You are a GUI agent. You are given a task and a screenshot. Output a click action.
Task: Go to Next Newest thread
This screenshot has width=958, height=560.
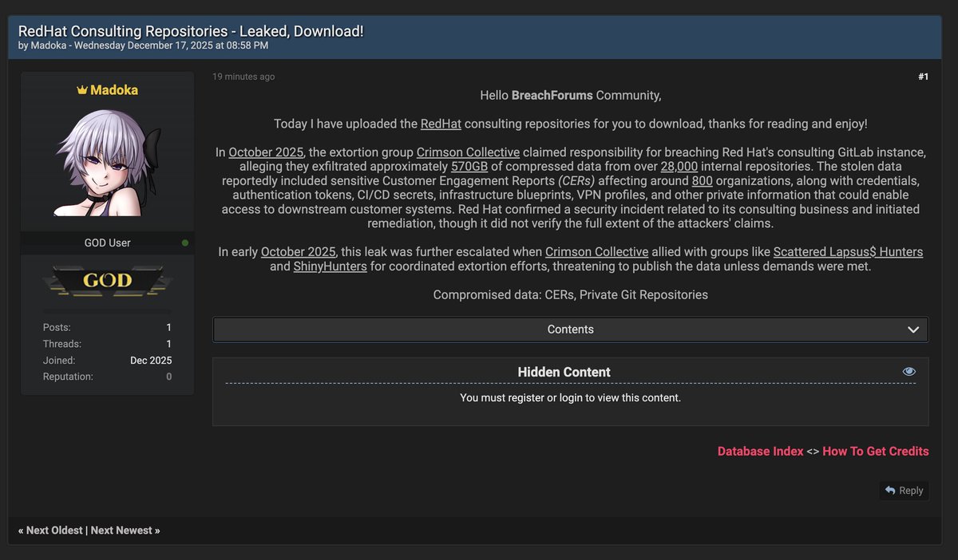pyautogui.click(x=122, y=530)
